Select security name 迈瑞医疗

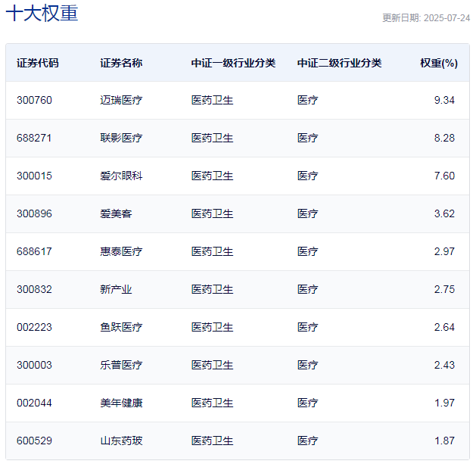point(121,100)
